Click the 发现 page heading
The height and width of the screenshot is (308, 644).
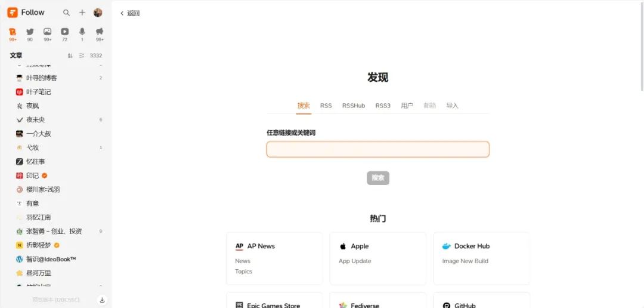[x=378, y=78]
